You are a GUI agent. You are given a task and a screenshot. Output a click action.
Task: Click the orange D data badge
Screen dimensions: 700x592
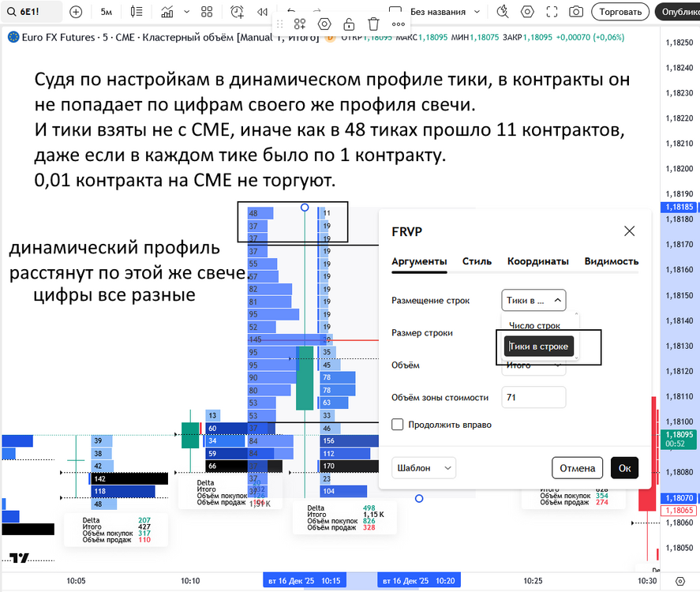click(x=330, y=38)
